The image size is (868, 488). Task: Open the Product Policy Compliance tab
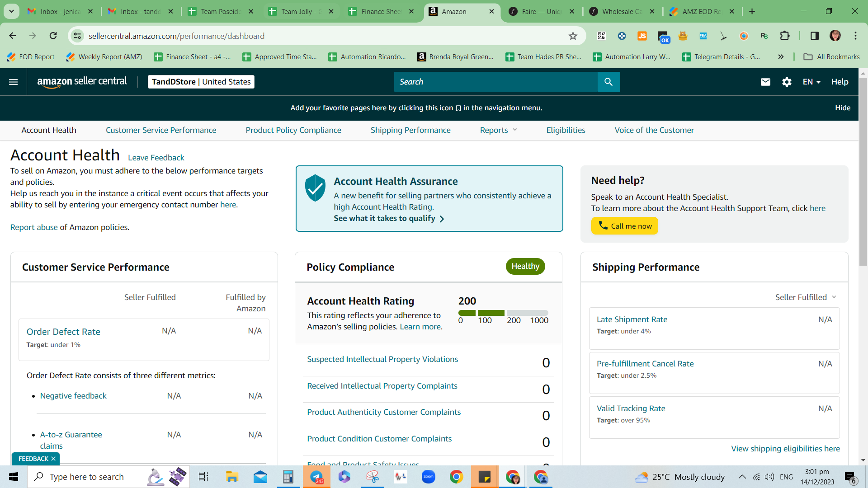point(293,130)
